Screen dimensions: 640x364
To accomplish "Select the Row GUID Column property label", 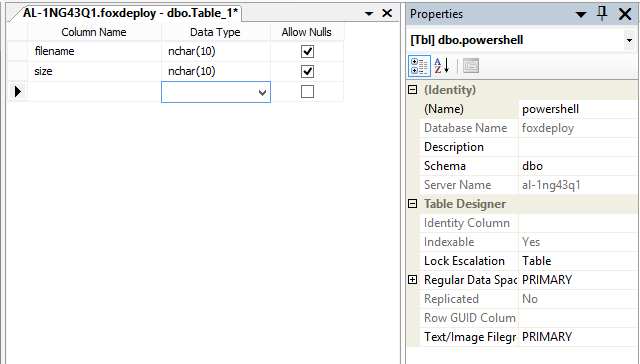I will click(x=469, y=317).
